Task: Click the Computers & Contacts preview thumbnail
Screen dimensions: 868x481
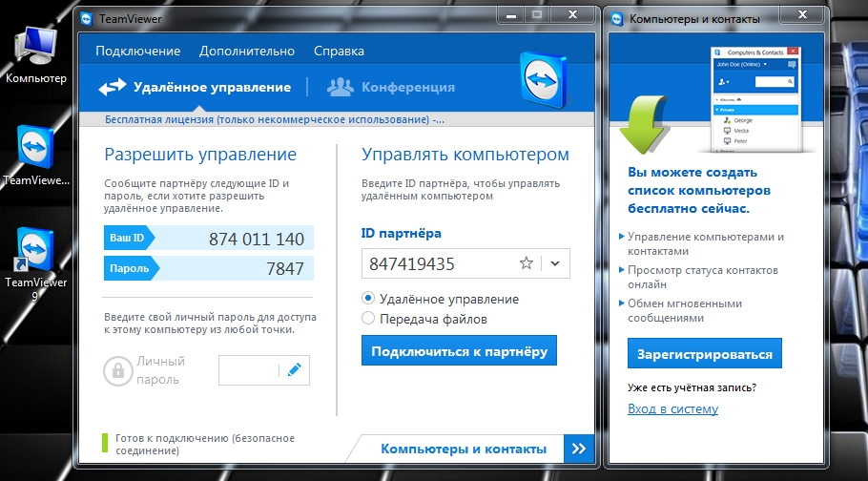Action: tap(756, 100)
